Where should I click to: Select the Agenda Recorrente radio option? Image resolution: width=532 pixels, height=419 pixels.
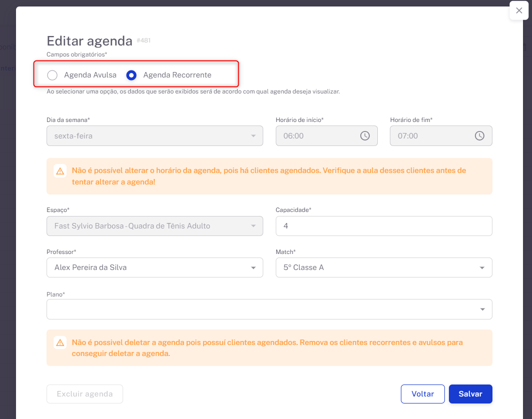click(131, 75)
